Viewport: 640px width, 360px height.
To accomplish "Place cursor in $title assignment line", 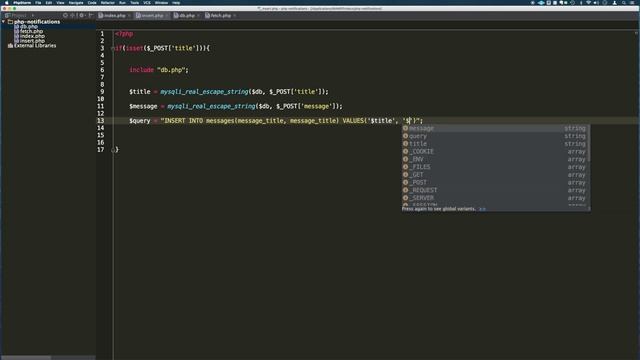I will coord(229,92).
